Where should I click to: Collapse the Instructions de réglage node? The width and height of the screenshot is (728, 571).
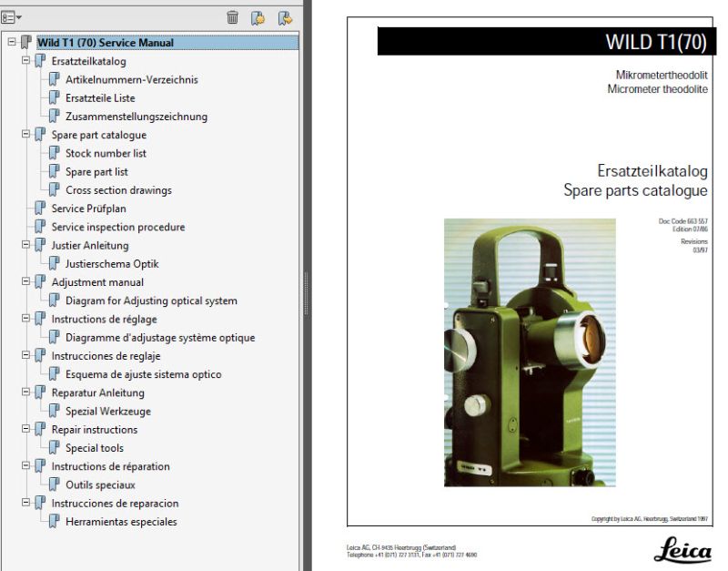pos(26,318)
